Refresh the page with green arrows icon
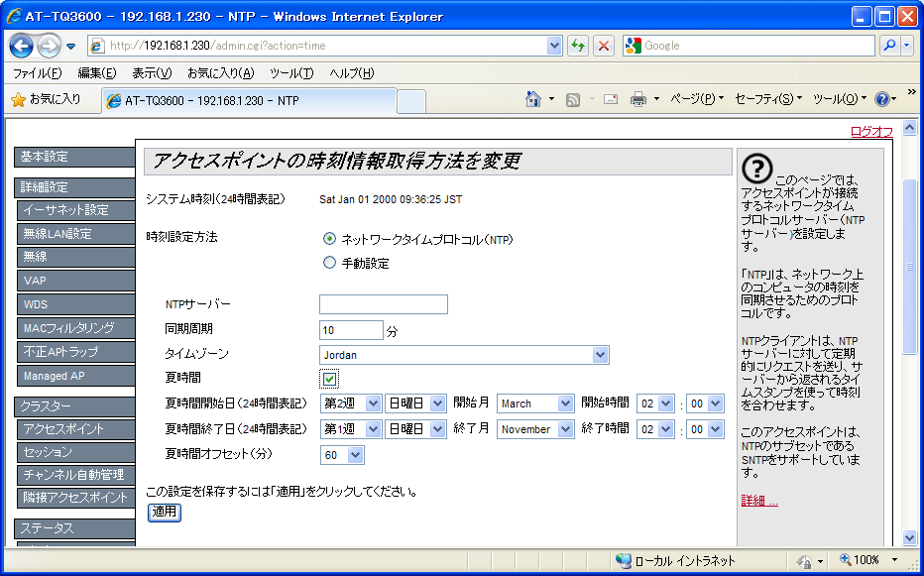The height and width of the screenshot is (576, 924). pos(578,46)
